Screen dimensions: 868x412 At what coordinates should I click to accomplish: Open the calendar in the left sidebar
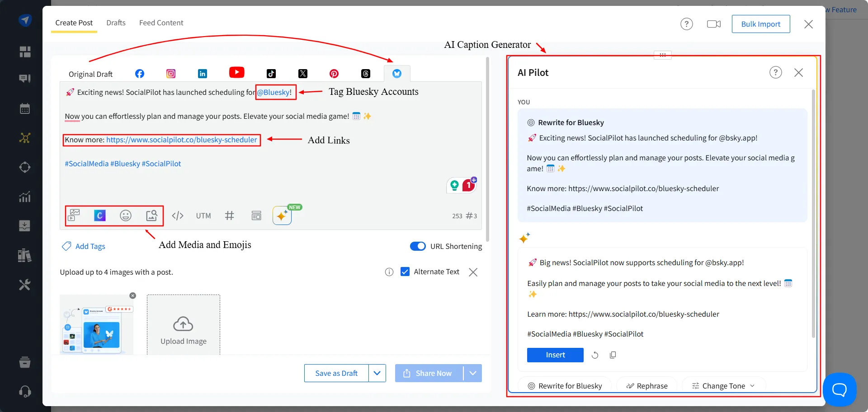pyautogui.click(x=25, y=108)
